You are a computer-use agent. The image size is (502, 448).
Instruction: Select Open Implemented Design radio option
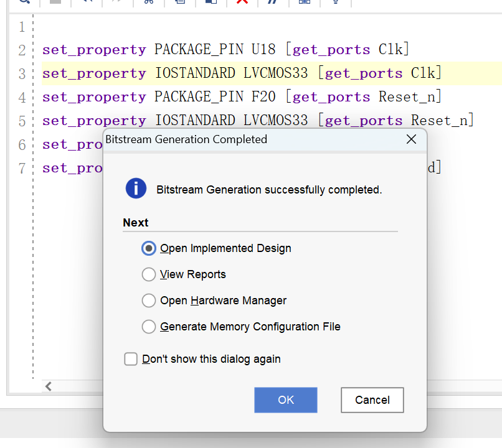tap(149, 248)
